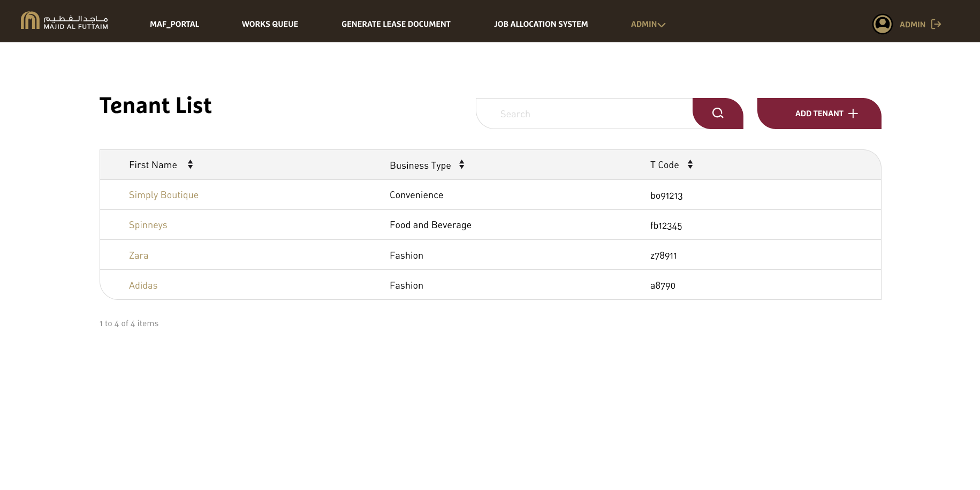The image size is (980, 490).
Task: Open JOB ALLOCATION SYSTEM page
Action: pyautogui.click(x=541, y=24)
